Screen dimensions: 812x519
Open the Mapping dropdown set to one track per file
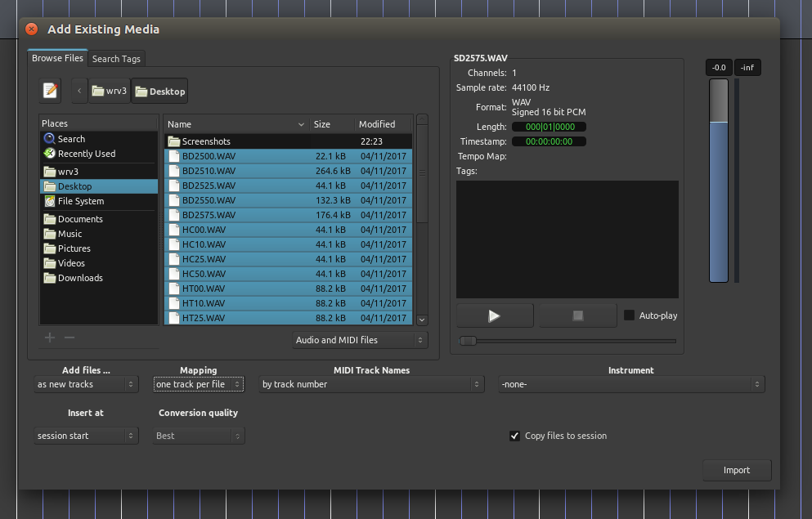tap(198, 383)
